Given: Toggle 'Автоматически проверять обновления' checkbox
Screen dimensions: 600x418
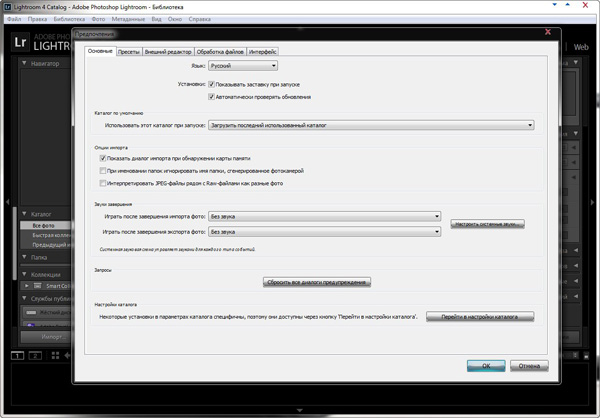Looking at the screenshot, I should coord(212,97).
